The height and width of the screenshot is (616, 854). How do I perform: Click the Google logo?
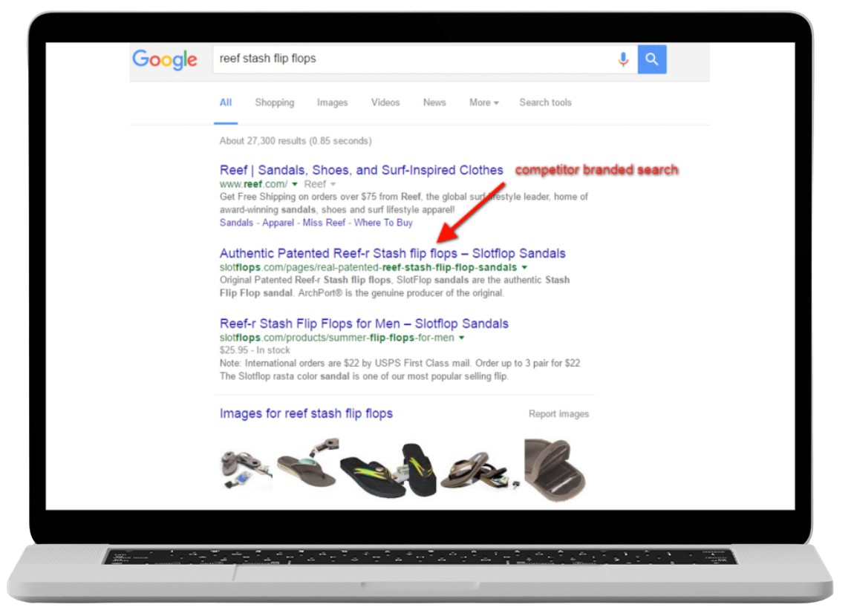pos(165,59)
